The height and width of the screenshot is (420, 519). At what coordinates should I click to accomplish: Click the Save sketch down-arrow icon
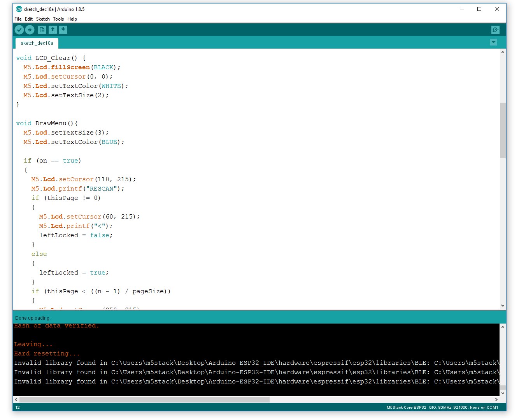pyautogui.click(x=63, y=30)
